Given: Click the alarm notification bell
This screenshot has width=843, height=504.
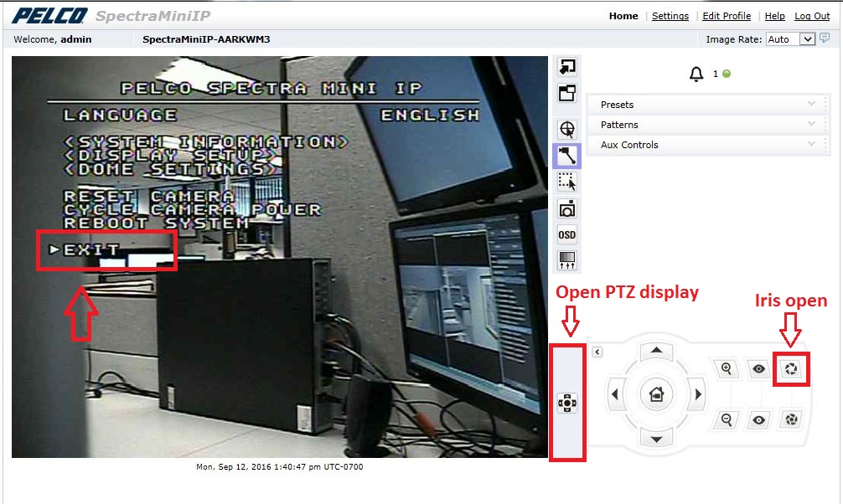Looking at the screenshot, I should coord(696,74).
